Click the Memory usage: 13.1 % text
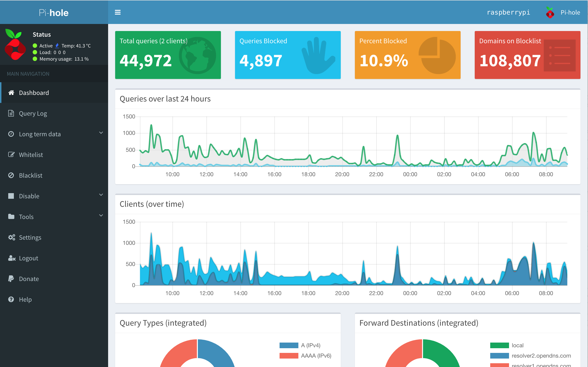This screenshot has width=588, height=367. [x=64, y=59]
